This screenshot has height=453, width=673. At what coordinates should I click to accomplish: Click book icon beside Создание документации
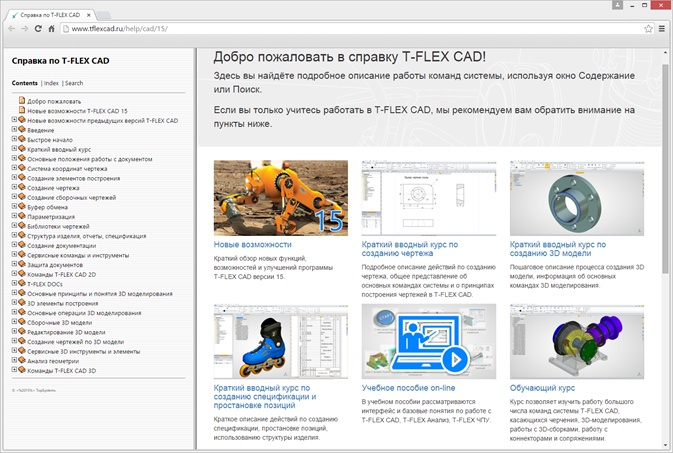point(22,245)
